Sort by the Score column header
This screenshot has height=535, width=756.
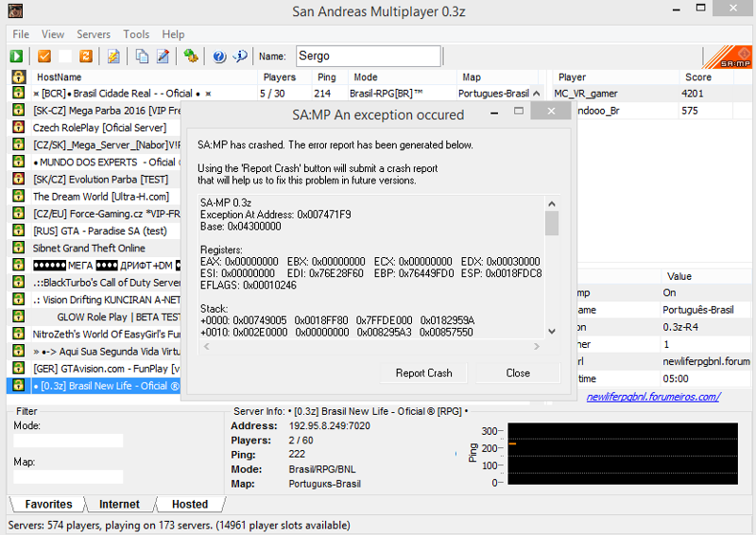coord(706,77)
